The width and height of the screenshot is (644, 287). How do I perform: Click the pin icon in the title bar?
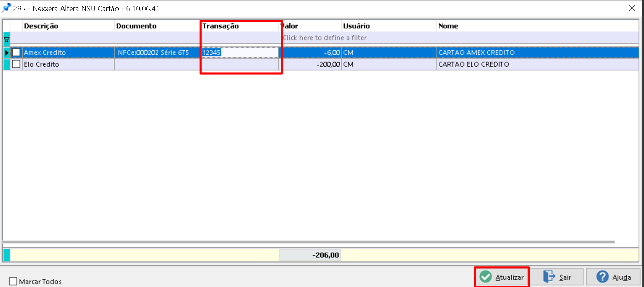click(x=6, y=8)
